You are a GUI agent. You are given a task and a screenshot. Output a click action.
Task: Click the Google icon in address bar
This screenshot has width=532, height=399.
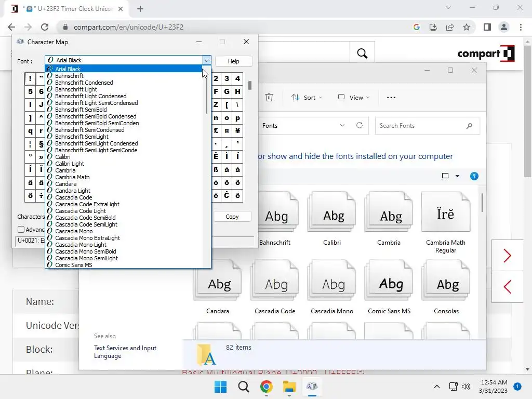tap(417, 27)
